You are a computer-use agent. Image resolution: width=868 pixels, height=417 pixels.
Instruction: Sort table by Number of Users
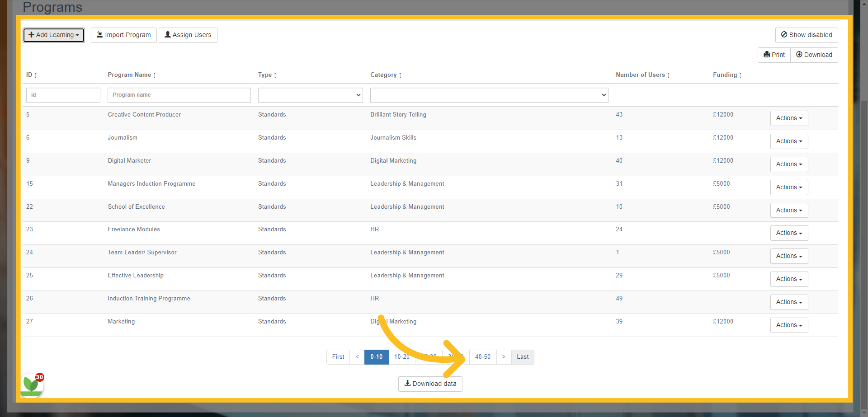pyautogui.click(x=643, y=75)
